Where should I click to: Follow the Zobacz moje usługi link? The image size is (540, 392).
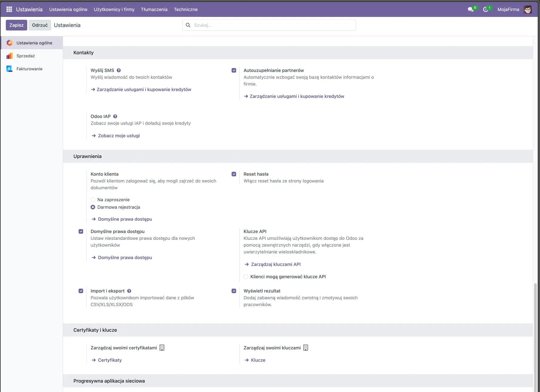(119, 136)
